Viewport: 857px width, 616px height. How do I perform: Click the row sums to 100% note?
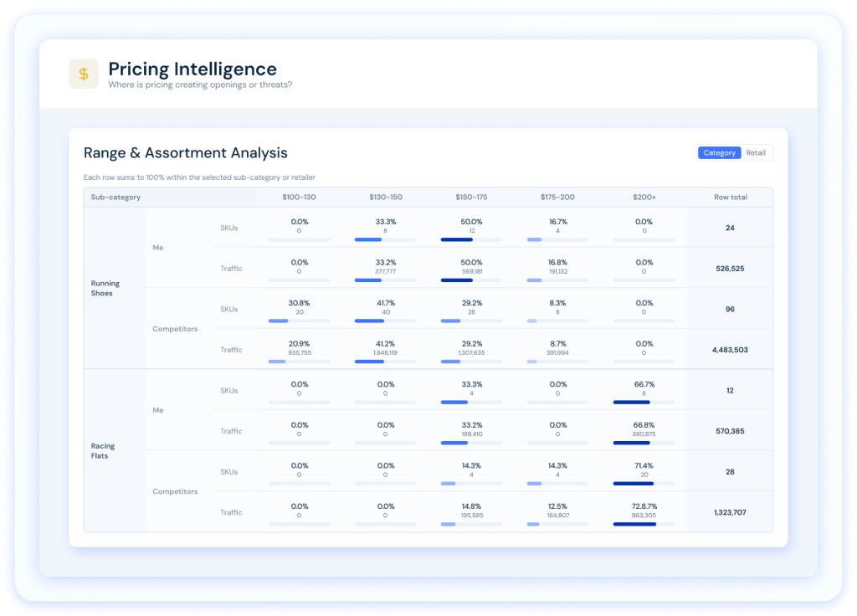tap(199, 177)
